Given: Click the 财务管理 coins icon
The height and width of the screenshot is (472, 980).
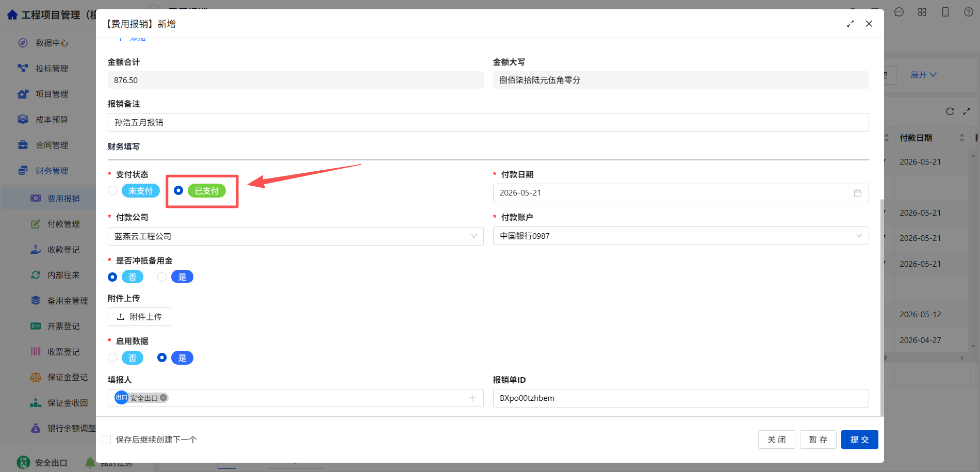Looking at the screenshot, I should tap(23, 170).
